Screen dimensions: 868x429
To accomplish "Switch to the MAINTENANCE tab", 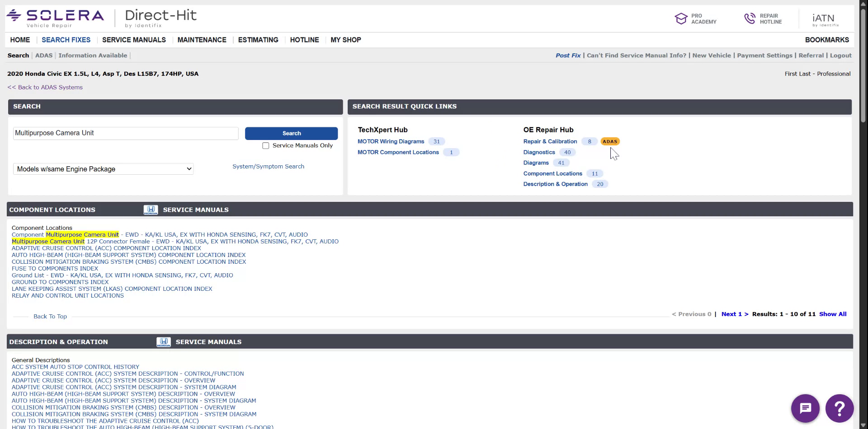I will pyautogui.click(x=202, y=40).
